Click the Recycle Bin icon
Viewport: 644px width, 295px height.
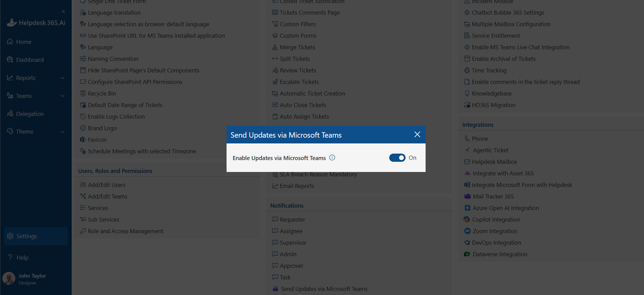click(83, 93)
